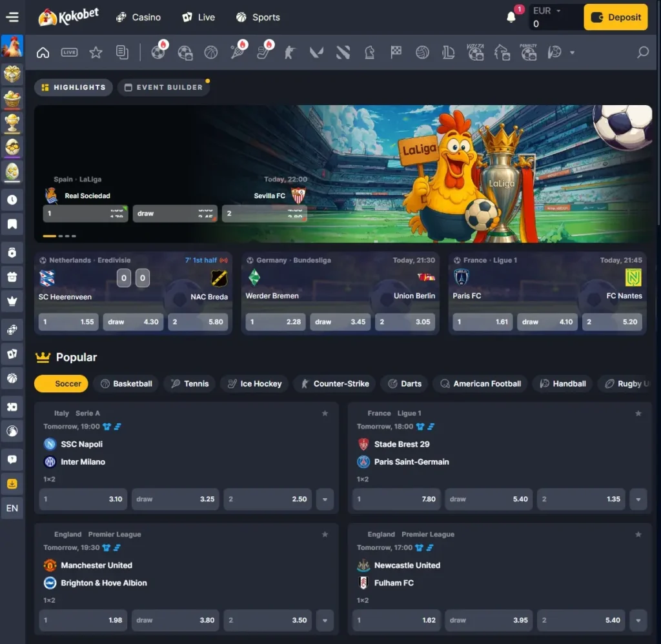Bet on Werder Bremen draw at 3.45
Viewport: 661px width, 644px height.
[340, 322]
